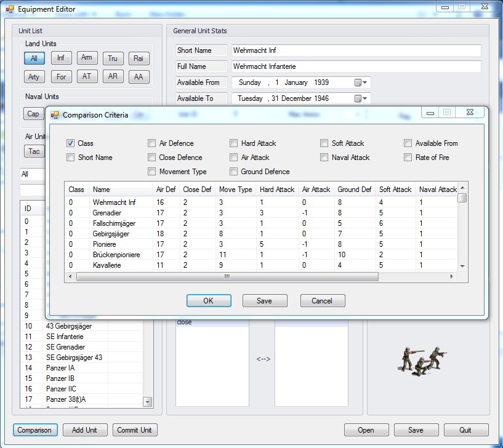Image resolution: width=503 pixels, height=448 pixels.
Task: Edit the Short Name field
Action: (356, 50)
